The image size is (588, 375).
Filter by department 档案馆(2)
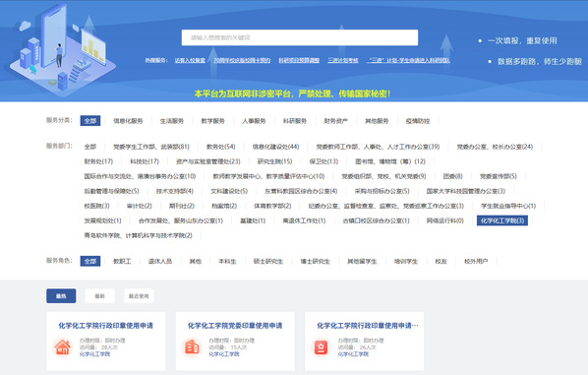(x=224, y=206)
